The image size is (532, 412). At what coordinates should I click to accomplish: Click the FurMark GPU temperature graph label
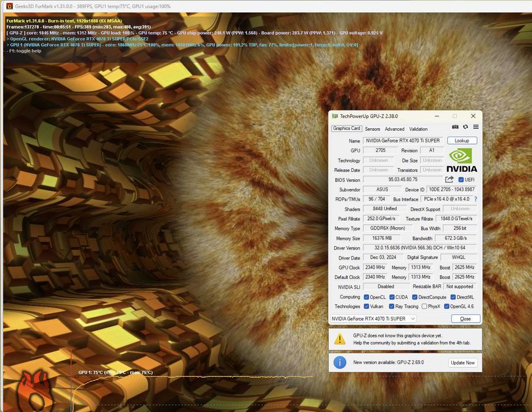(x=115, y=373)
